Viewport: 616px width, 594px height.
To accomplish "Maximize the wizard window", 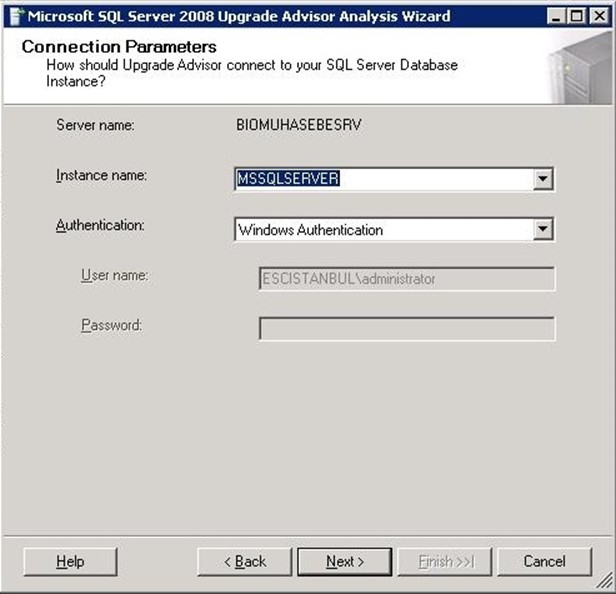I will [x=577, y=16].
